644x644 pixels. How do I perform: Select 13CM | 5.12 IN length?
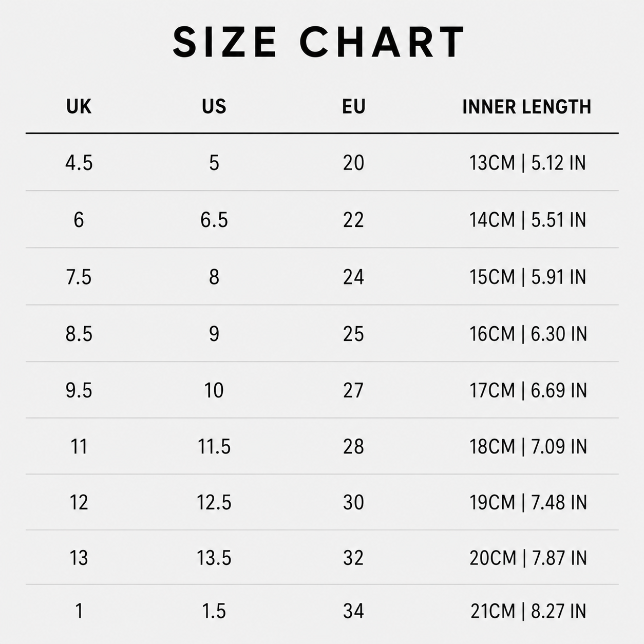(527, 163)
